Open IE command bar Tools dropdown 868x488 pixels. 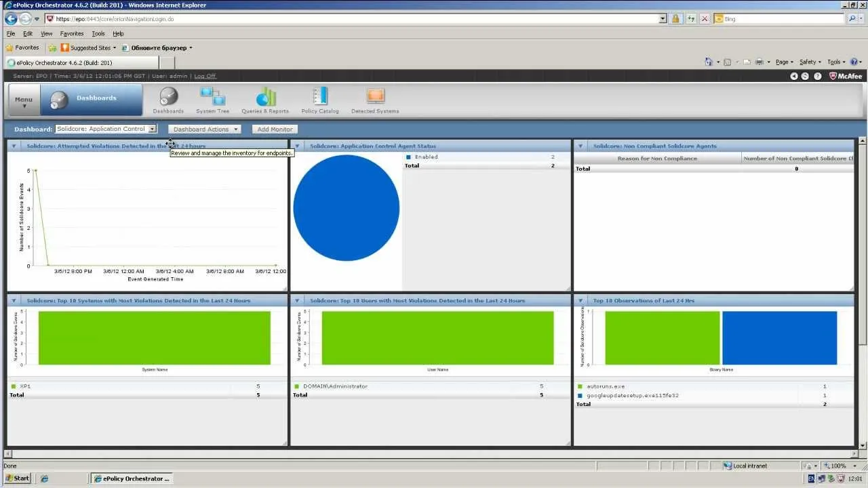click(835, 62)
